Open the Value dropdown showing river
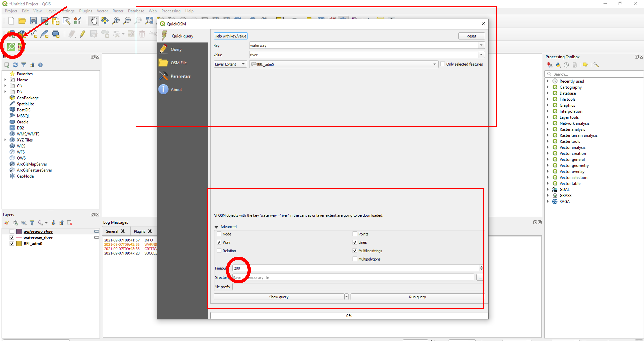 pyautogui.click(x=481, y=55)
